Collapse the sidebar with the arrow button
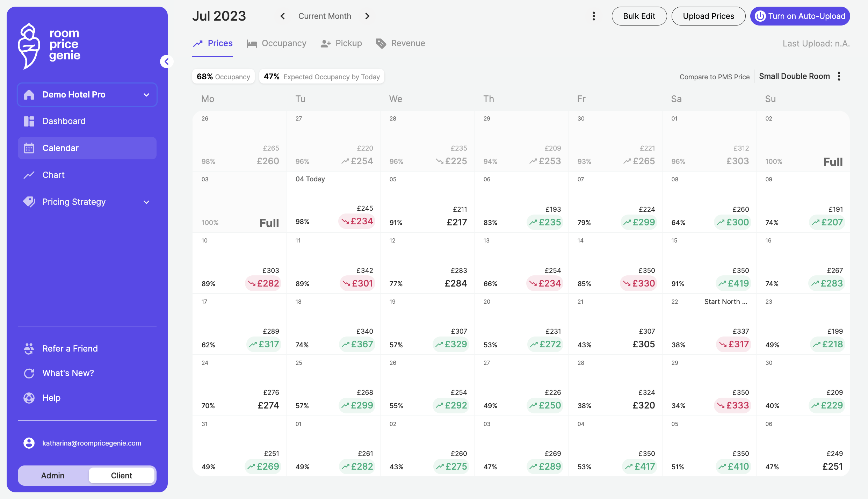This screenshot has width=868, height=499. (167, 62)
